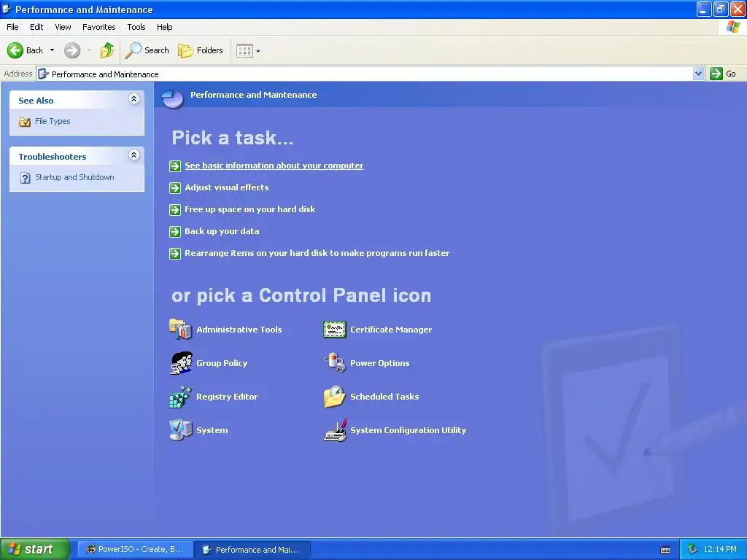Viewport: 747px width, 560px height.
Task: Switch to PowerISO taskbar window
Action: coord(135,550)
